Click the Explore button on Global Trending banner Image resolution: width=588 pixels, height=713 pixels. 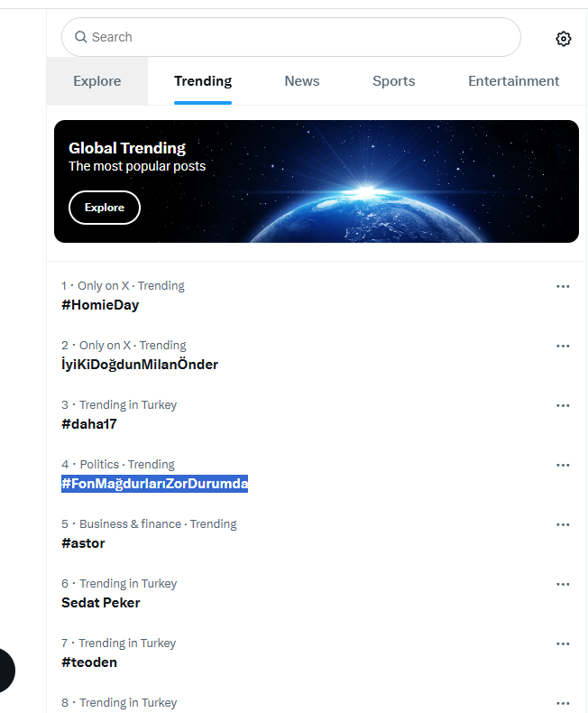click(105, 208)
